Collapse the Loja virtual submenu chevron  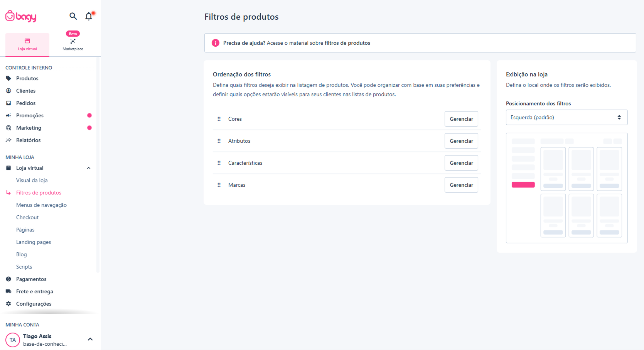click(89, 168)
